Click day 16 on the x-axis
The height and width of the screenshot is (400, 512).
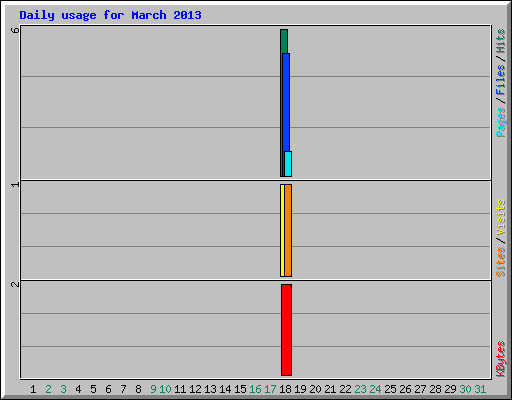(255, 389)
